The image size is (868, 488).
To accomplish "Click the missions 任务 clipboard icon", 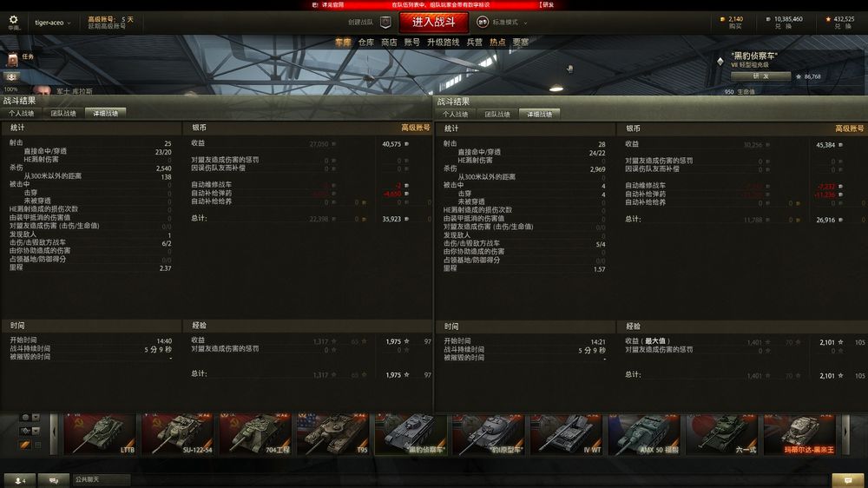I will tap(12, 59).
